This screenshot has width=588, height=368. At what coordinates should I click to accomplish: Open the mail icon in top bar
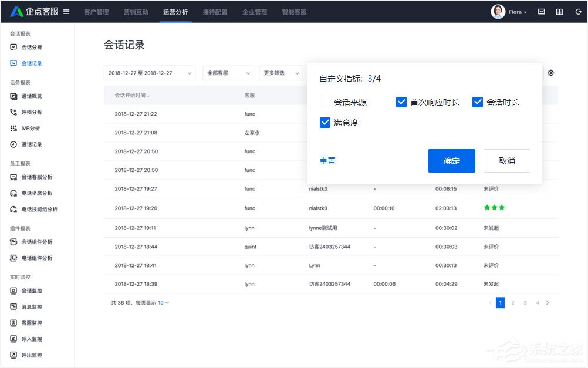click(x=541, y=11)
